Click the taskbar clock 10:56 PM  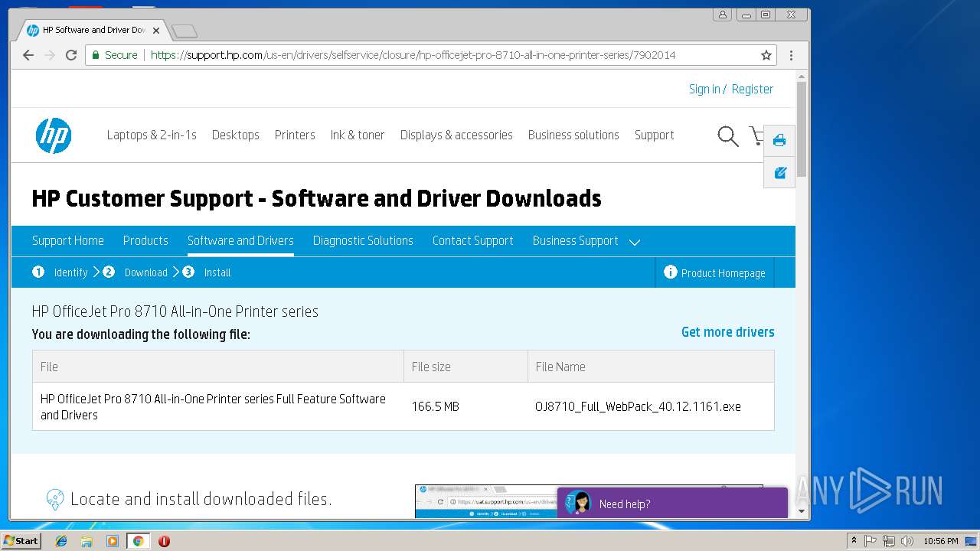click(x=940, y=541)
